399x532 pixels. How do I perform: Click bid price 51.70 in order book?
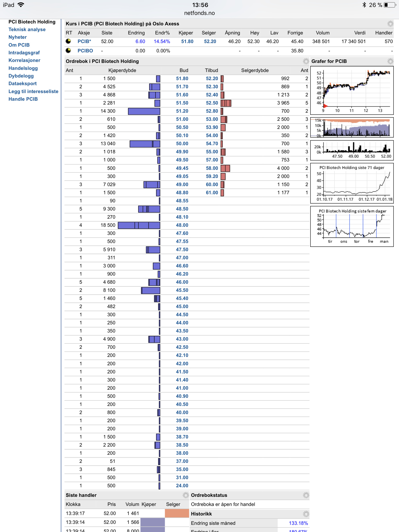coord(182,87)
